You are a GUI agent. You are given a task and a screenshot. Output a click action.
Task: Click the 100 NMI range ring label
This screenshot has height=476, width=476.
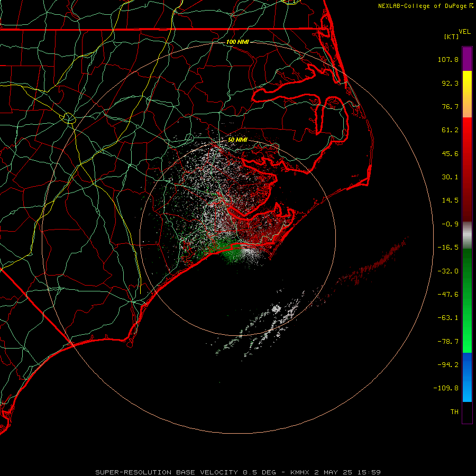coord(237,42)
